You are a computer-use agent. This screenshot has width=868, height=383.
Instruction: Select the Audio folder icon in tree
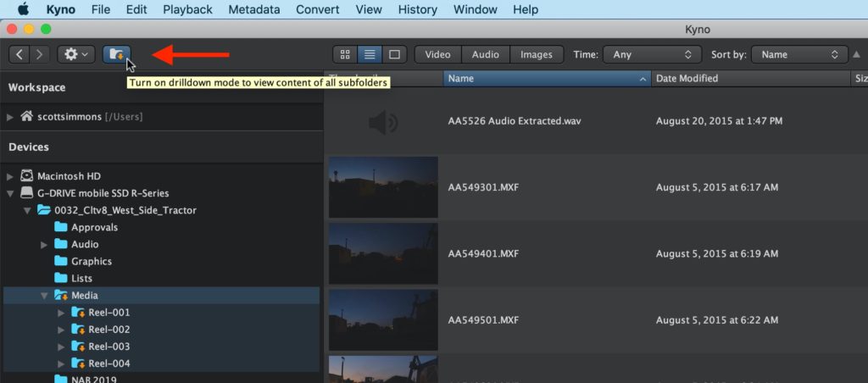(61, 244)
